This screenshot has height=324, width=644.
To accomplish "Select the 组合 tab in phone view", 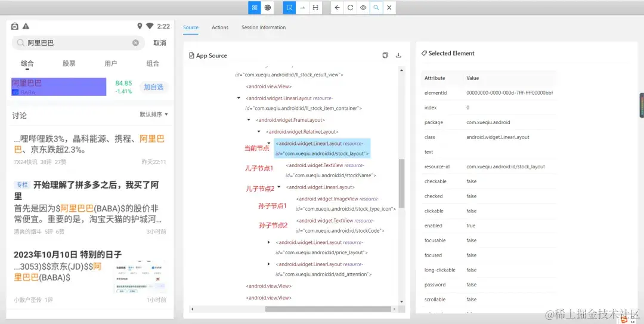I will click(153, 63).
